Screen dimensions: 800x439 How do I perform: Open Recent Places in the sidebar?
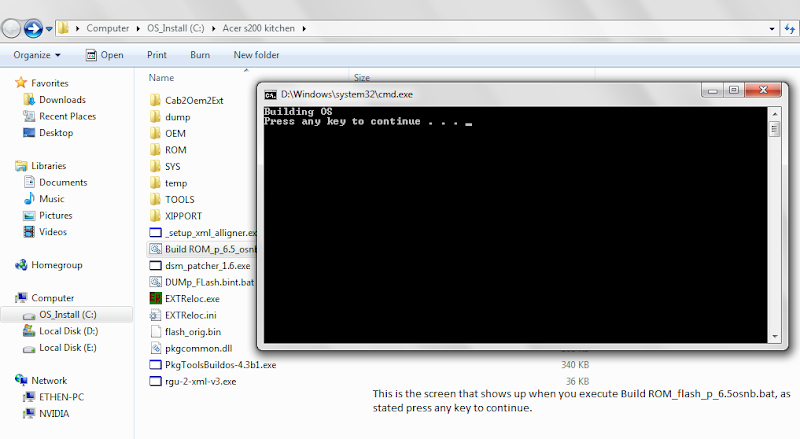[67, 116]
